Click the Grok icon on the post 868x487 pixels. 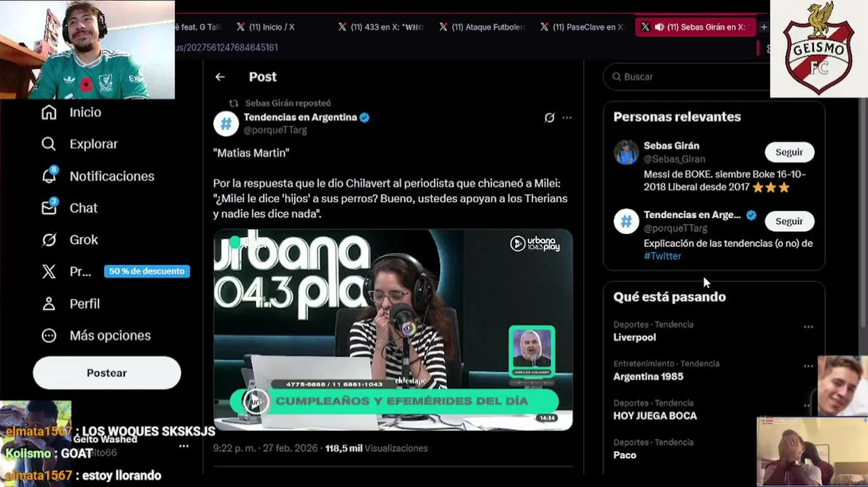(550, 118)
